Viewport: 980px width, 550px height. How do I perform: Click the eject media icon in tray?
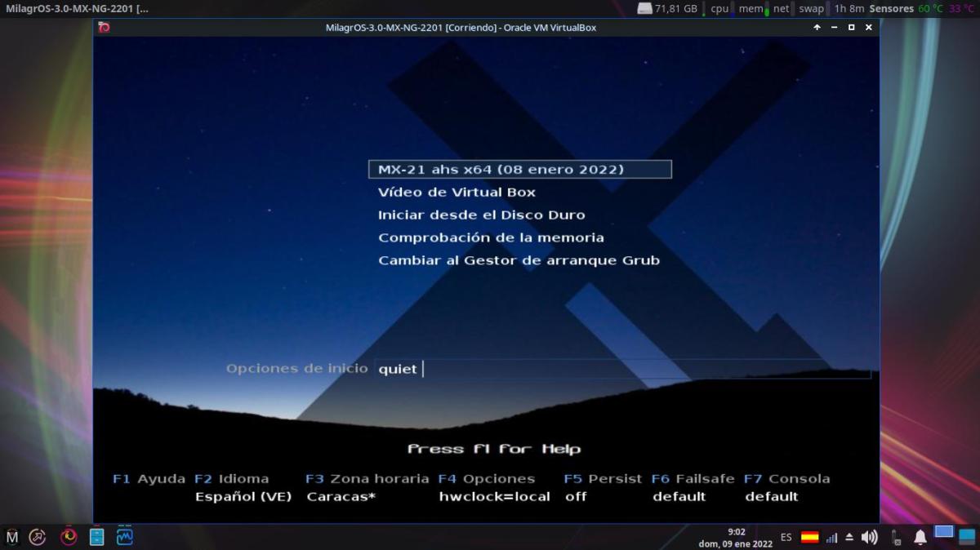point(849,537)
